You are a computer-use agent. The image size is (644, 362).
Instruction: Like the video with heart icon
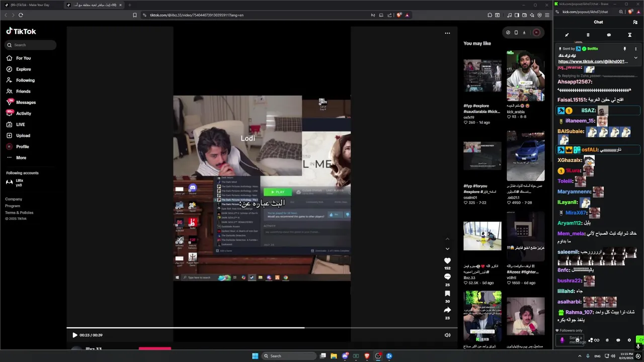(447, 261)
